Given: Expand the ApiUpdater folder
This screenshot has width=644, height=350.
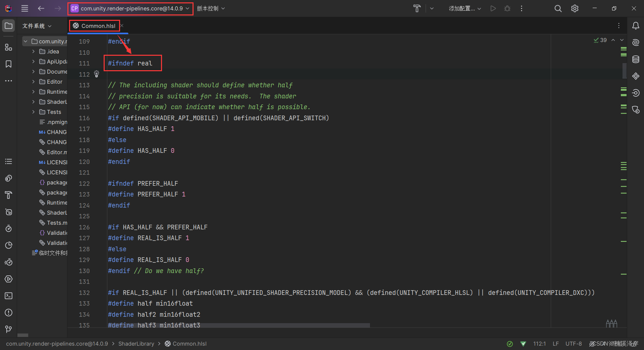Looking at the screenshot, I should point(33,61).
